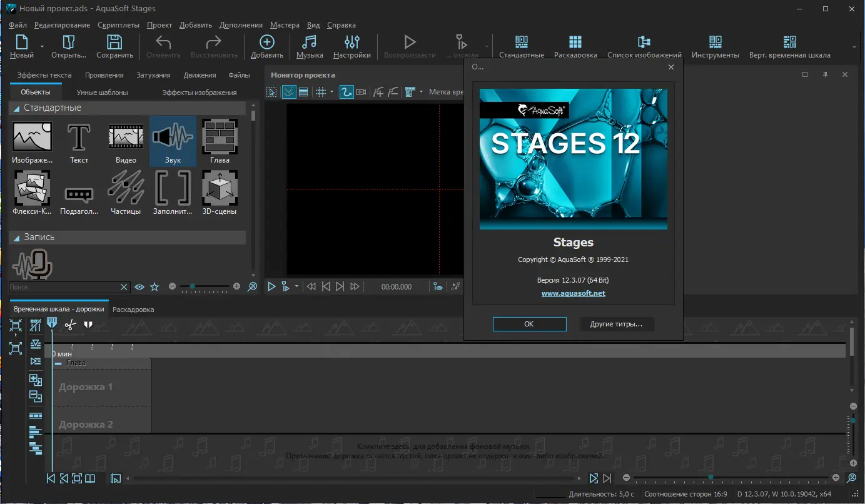Toggle the favorites star near search
This screenshot has height=504, width=865.
(154, 287)
